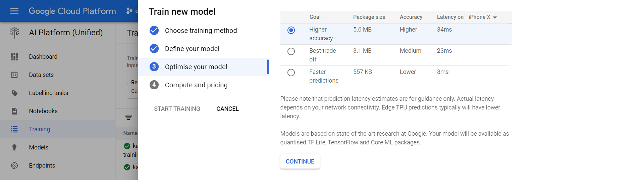The width and height of the screenshot is (644, 180).
Task: Open the project selector in header
Action: pos(131,11)
